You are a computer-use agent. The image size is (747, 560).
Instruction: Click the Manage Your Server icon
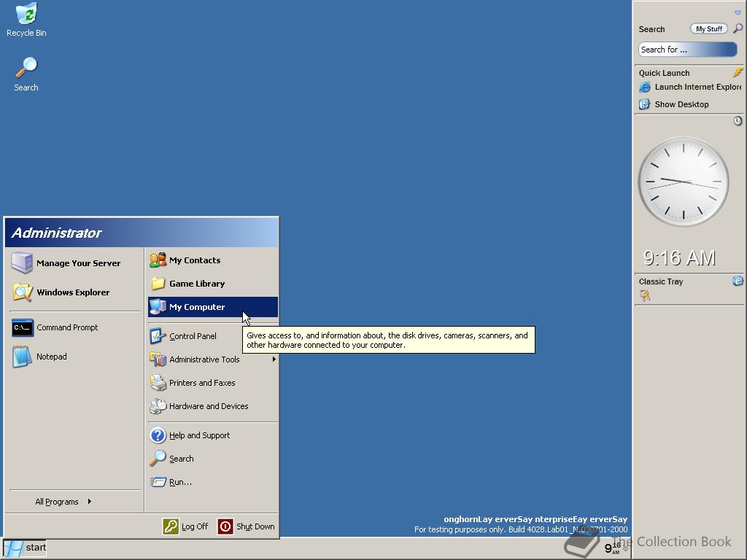22,262
